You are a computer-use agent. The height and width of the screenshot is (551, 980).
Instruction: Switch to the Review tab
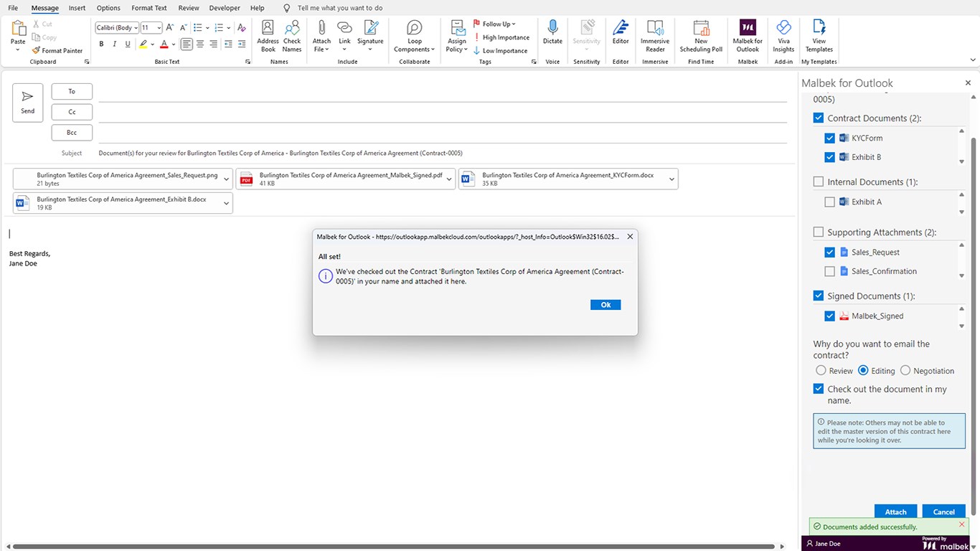(189, 8)
